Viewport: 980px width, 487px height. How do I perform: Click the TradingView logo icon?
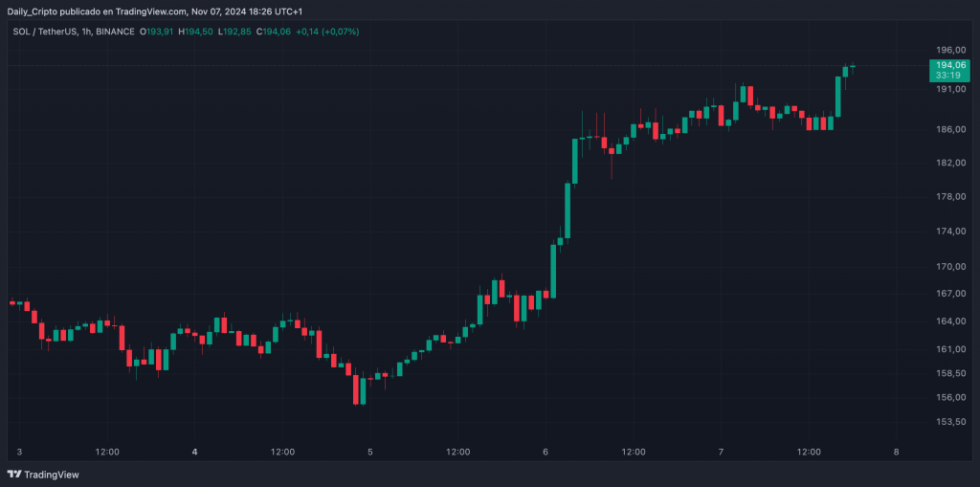point(13,475)
